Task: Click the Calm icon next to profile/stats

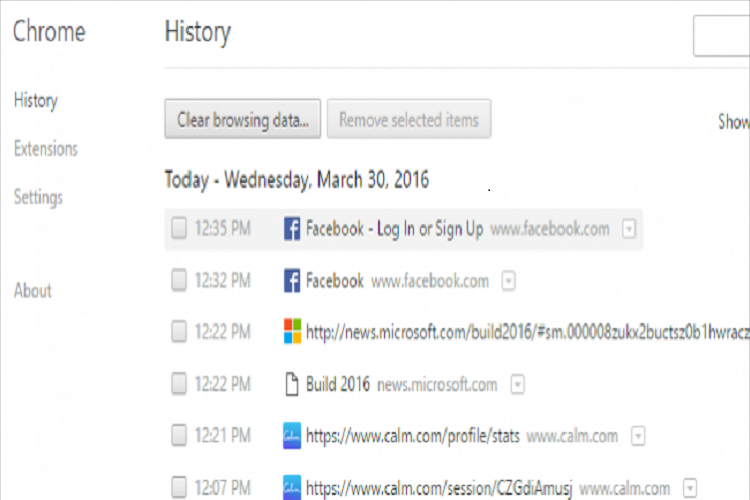Action: click(x=292, y=435)
